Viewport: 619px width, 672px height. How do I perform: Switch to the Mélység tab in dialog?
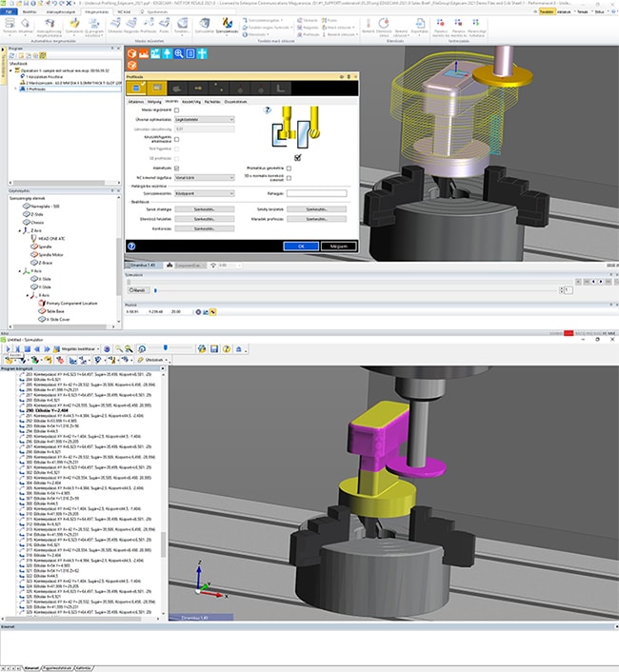[154, 102]
